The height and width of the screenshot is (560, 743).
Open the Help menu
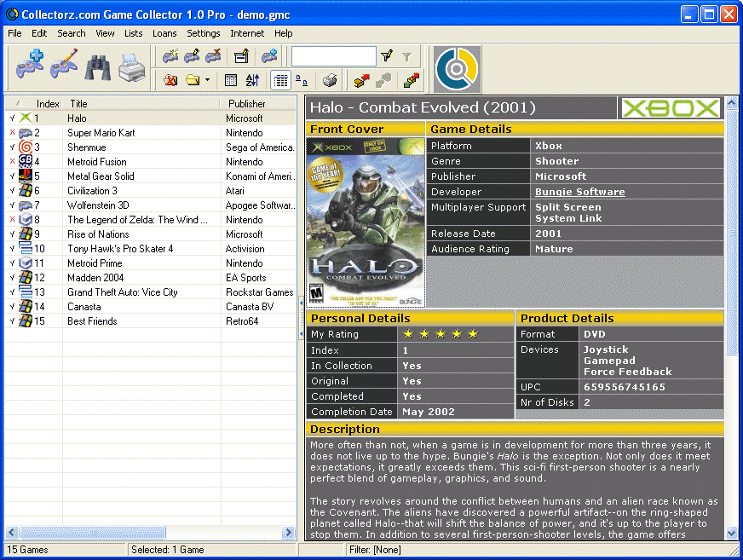click(x=284, y=33)
